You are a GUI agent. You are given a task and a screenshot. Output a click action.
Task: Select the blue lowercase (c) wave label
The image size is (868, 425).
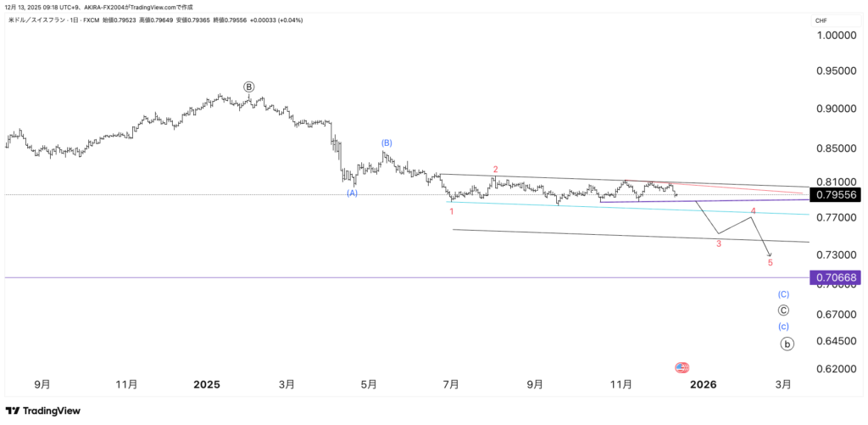(x=783, y=327)
